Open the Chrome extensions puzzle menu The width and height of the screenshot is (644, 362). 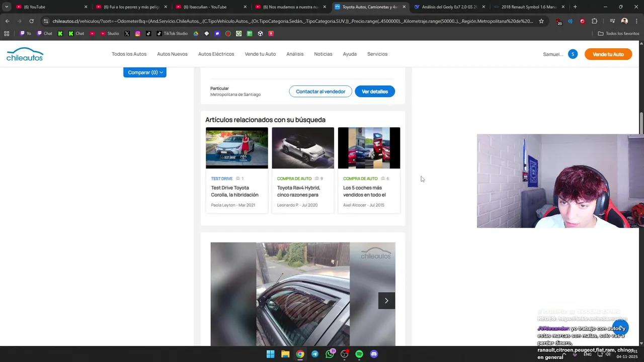[x=594, y=21]
